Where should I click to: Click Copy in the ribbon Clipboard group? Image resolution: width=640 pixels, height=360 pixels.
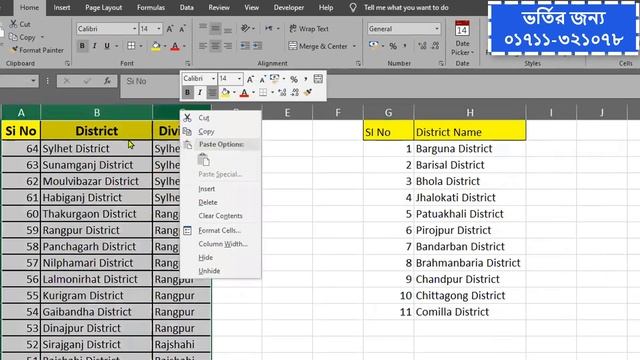(x=23, y=37)
